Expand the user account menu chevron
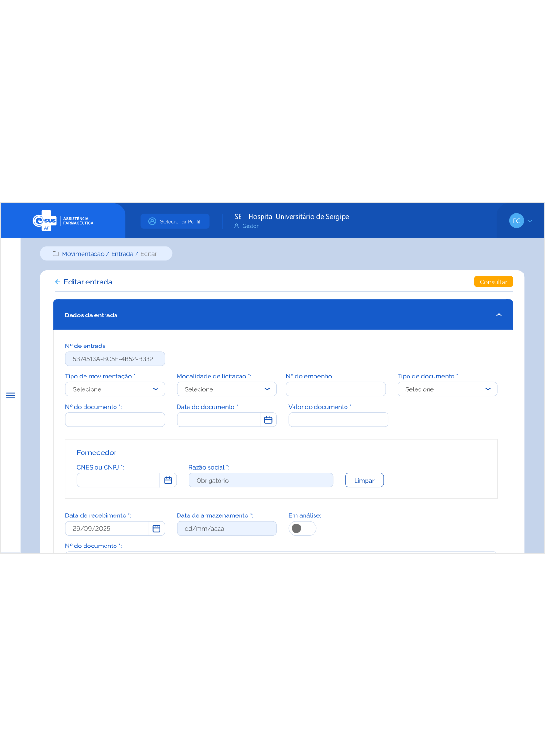The image size is (545, 756). (x=530, y=221)
